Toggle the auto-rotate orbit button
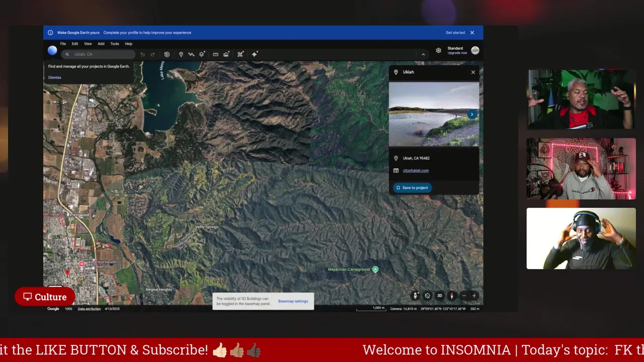Viewport: 644px width, 362px height. pos(427,296)
